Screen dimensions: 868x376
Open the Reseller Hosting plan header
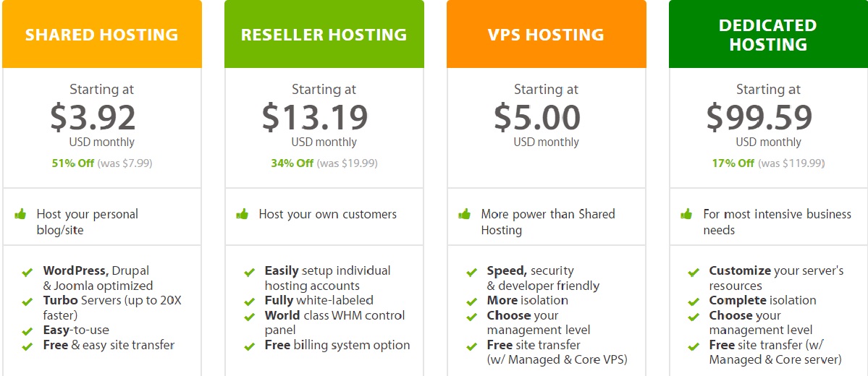point(324,34)
